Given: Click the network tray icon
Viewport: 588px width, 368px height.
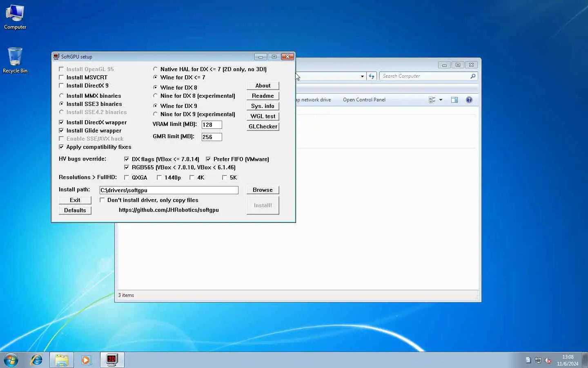Looking at the screenshot, I should coord(538,360).
